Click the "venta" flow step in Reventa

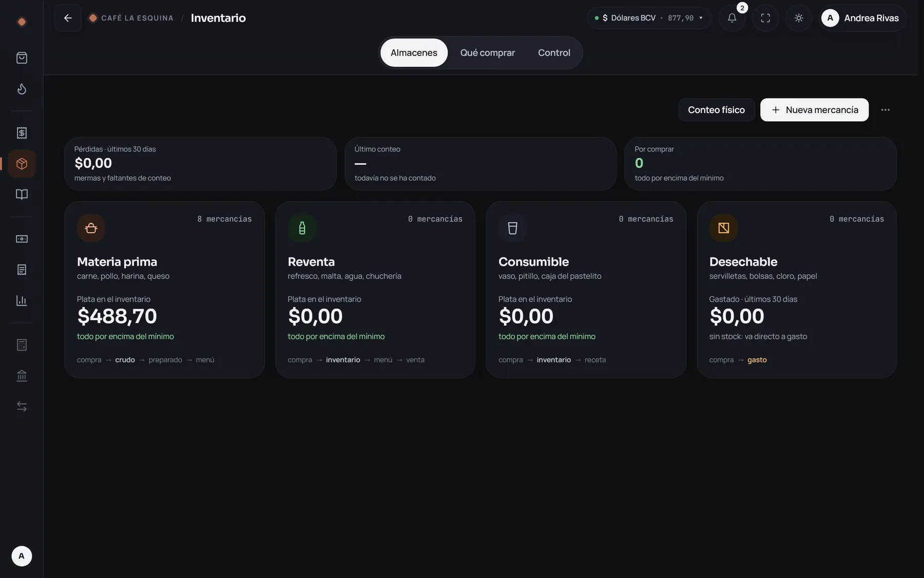(415, 360)
